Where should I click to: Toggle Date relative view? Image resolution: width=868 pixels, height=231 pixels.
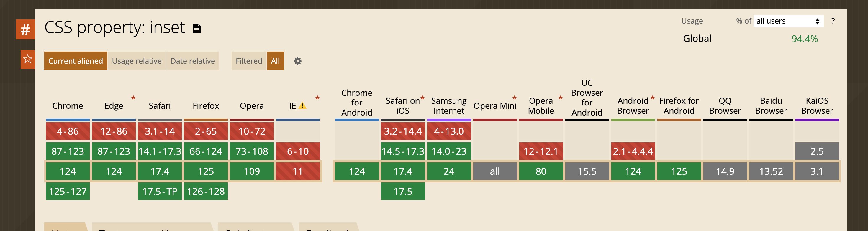(x=192, y=61)
